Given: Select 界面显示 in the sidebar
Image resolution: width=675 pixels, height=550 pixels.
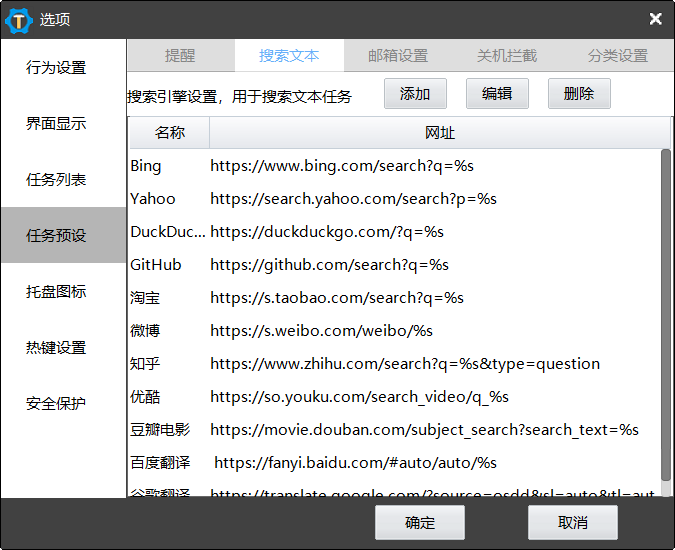Looking at the screenshot, I should [56, 124].
